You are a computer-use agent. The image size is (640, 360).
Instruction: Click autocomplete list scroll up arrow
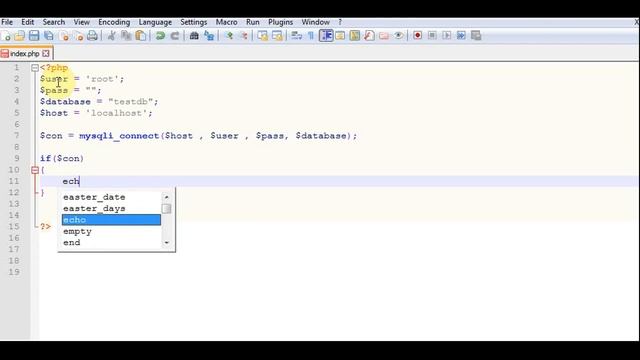(x=167, y=197)
